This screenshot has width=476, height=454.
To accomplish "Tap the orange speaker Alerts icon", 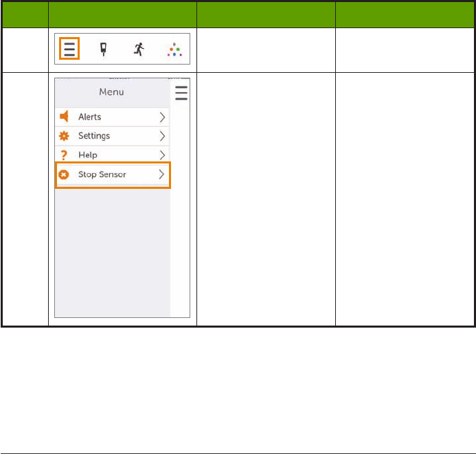I will [x=64, y=117].
